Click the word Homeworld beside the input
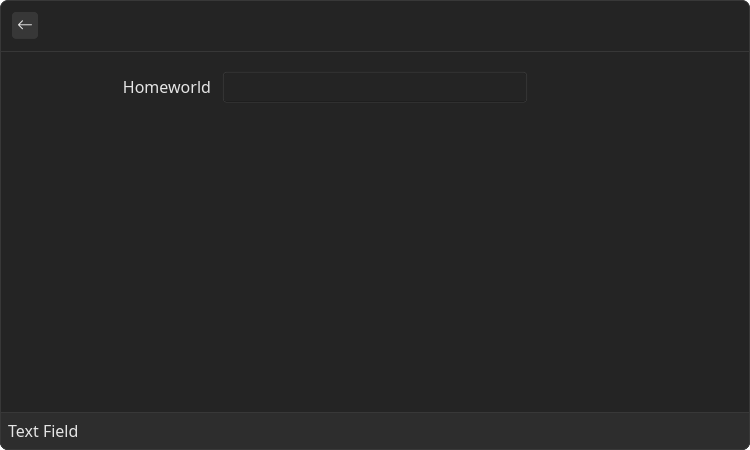The height and width of the screenshot is (450, 750). 166,87
